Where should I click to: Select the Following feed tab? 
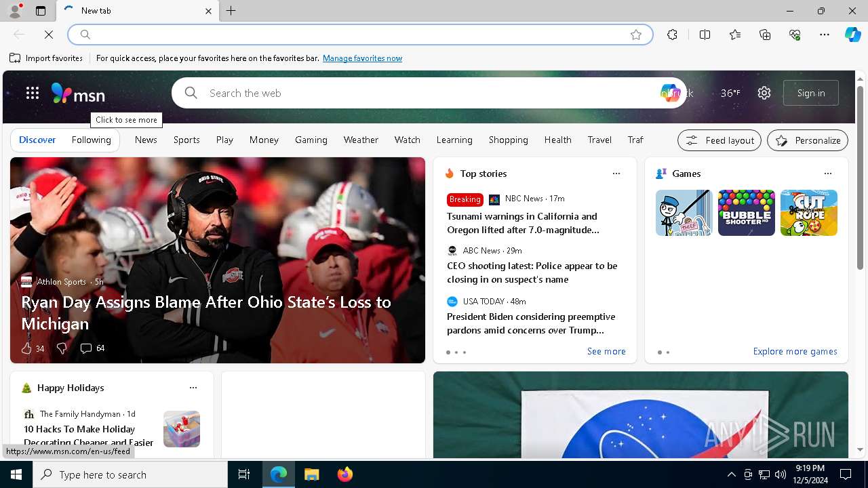(x=92, y=140)
